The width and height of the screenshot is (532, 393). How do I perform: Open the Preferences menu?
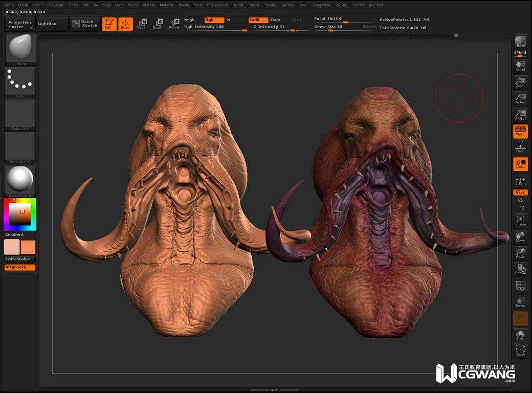click(217, 5)
